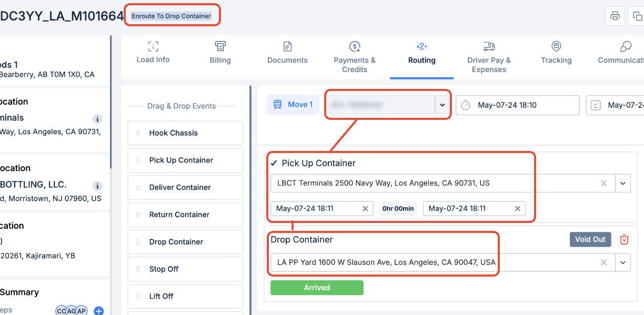Open the Documents tab

(x=287, y=53)
